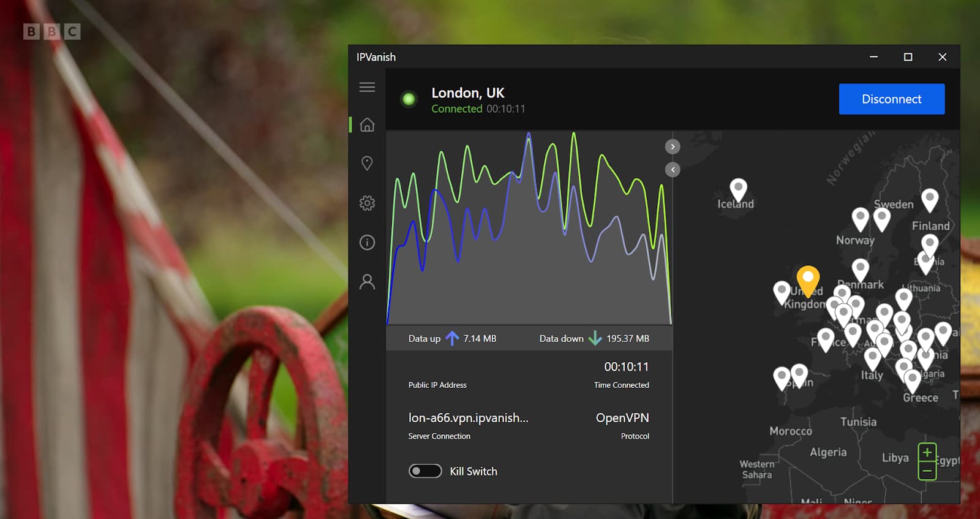Click the OpenVPN protocol value
This screenshot has width=980, height=519.
click(x=622, y=418)
